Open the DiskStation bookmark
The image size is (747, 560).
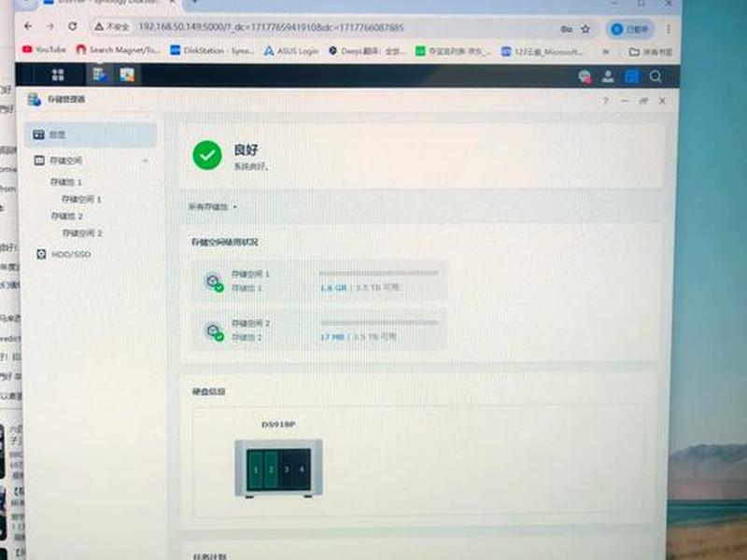213,50
